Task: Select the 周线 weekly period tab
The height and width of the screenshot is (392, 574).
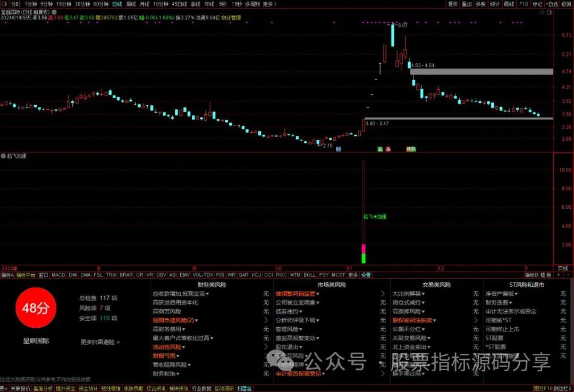Action: (131, 4)
